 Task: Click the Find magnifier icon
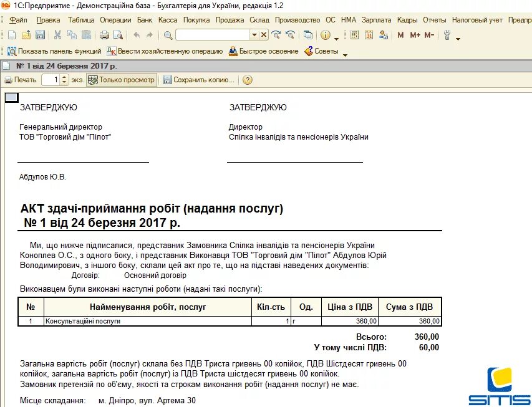168,35
